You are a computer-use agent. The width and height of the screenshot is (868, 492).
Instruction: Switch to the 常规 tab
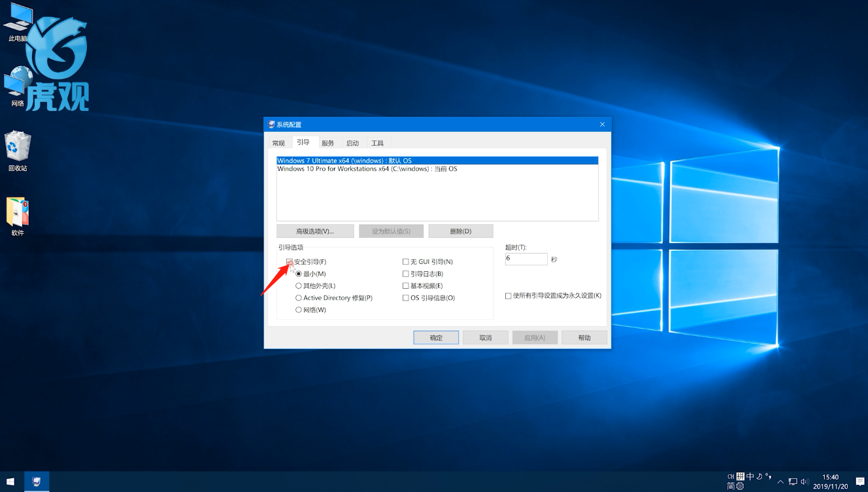pos(278,143)
